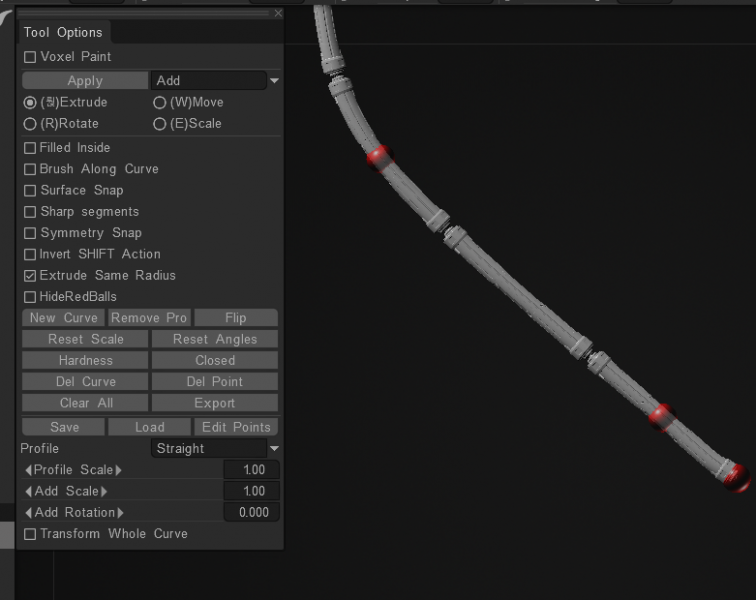
Task: Click the New Curve button
Action: (64, 318)
